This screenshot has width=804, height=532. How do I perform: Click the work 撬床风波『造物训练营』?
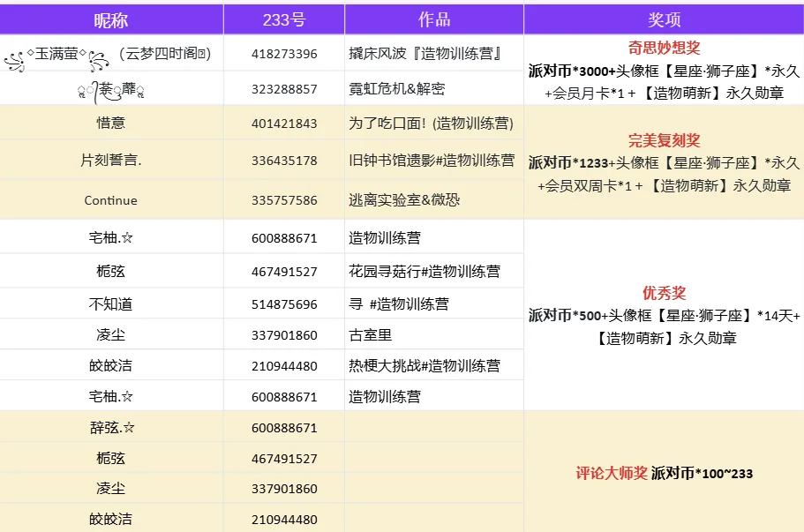(x=425, y=53)
